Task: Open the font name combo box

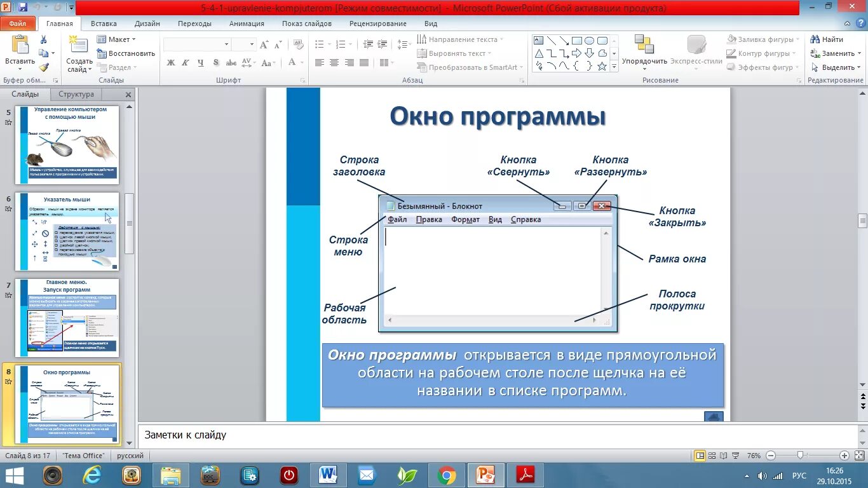Action: click(197, 44)
